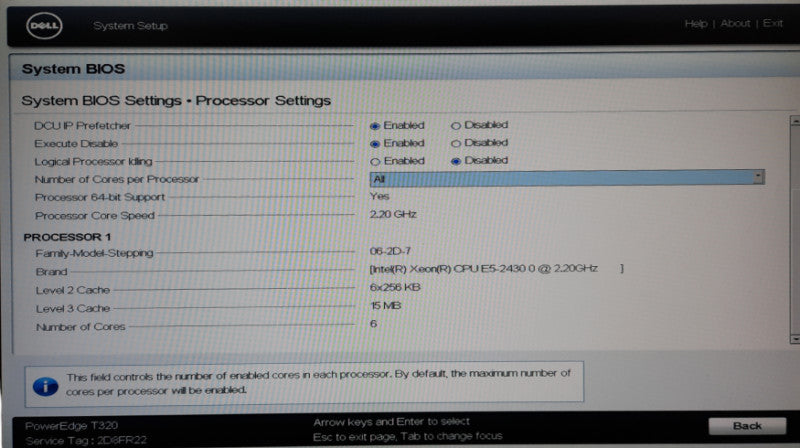Image resolution: width=800 pixels, height=448 pixels.
Task: Select Enabled for Execute Disable
Action: (375, 144)
